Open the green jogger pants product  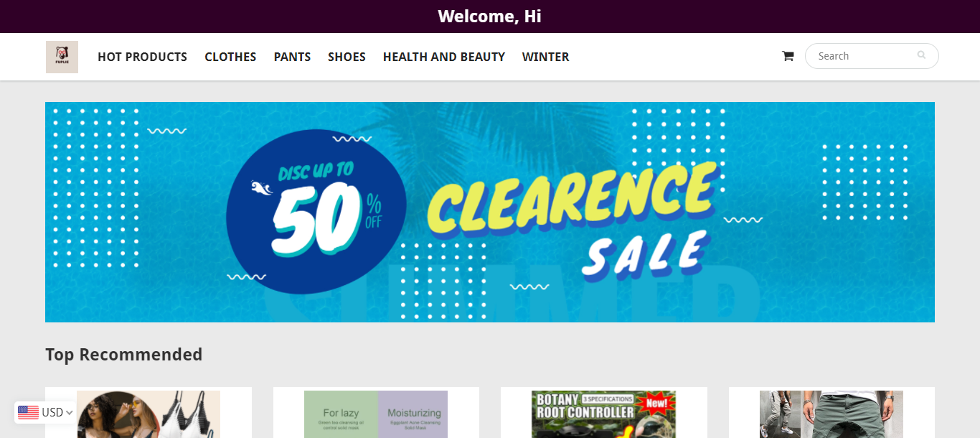pos(831,414)
